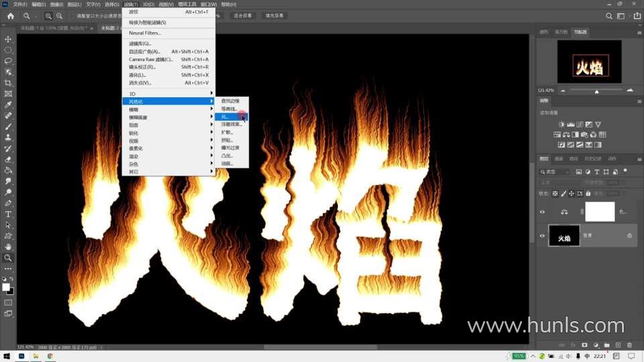
Task: Select the Path Selection tool
Action: pos(8,225)
